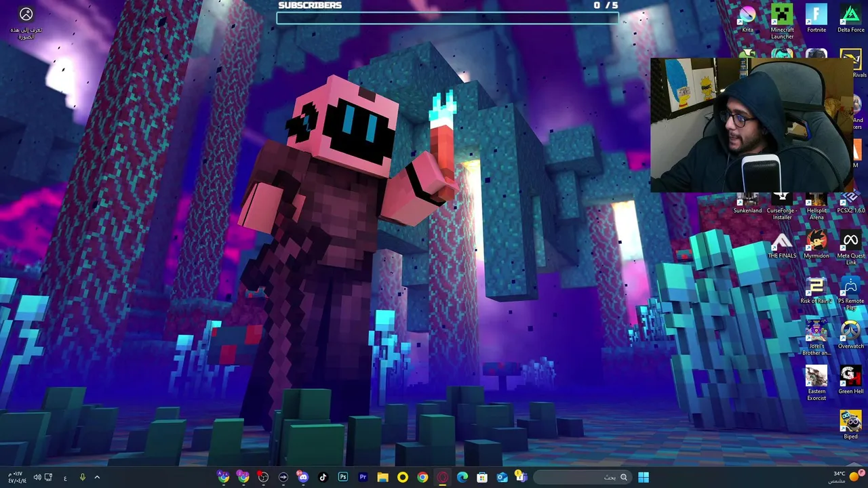
Task: Select the CurseForge Installer shortcut
Action: tap(782, 207)
